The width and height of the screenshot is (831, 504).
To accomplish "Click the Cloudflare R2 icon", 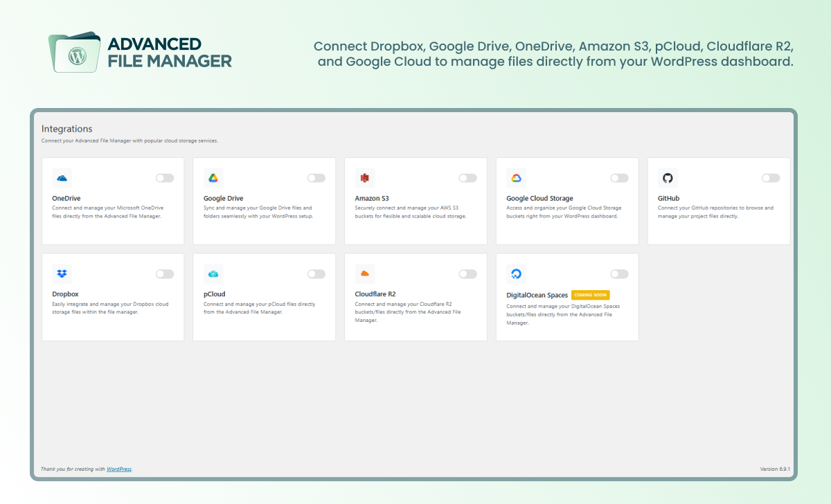I will [365, 273].
